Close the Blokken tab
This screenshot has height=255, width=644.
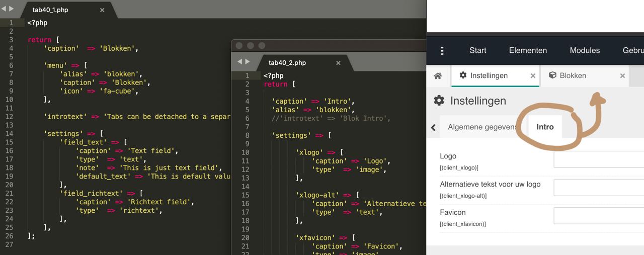coord(622,76)
